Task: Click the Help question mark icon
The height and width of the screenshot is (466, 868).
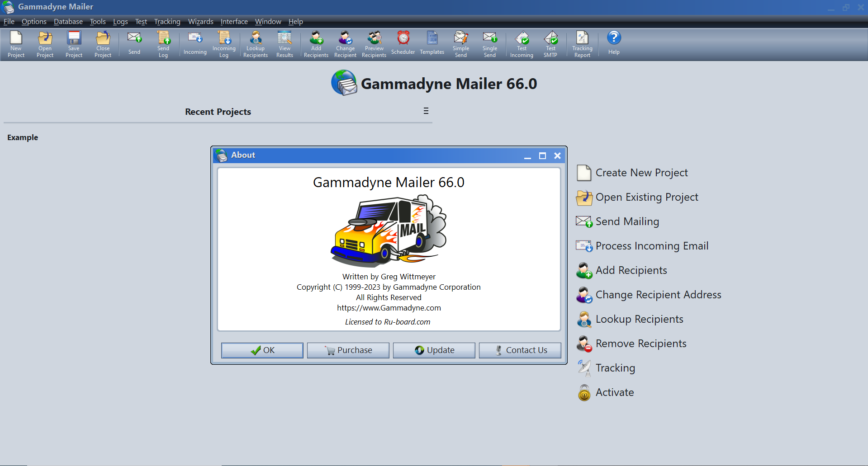Action: tap(613, 43)
